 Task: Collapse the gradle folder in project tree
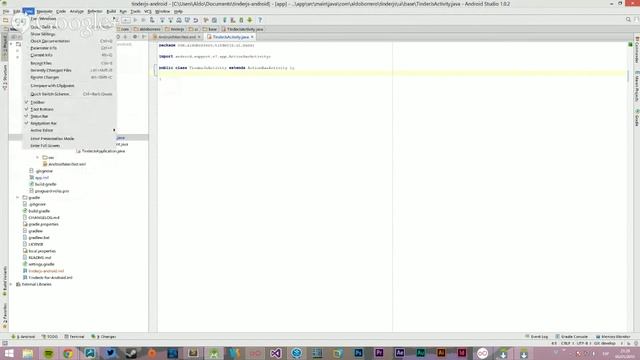pyautogui.click(x=18, y=198)
